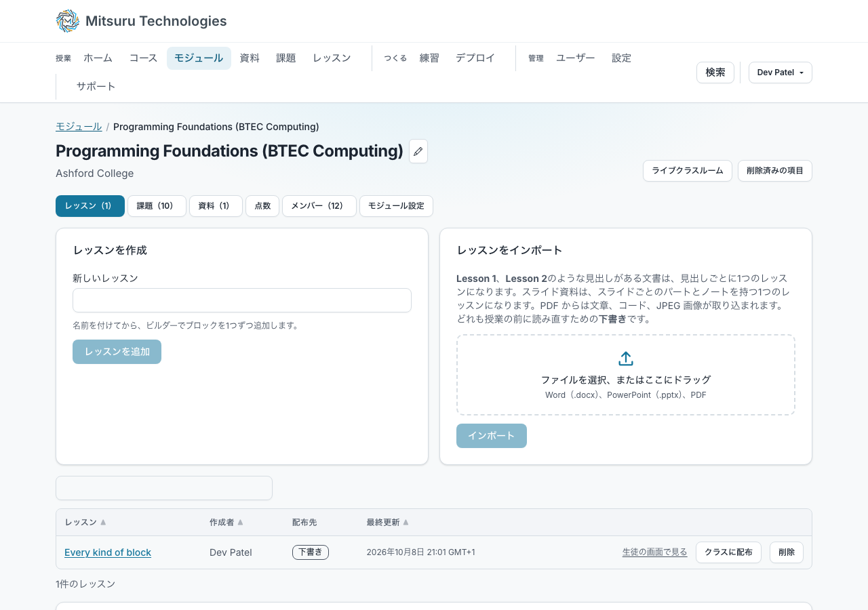The image size is (868, 610).
Task: Switch to the モジュール設定 tab
Action: tap(396, 206)
